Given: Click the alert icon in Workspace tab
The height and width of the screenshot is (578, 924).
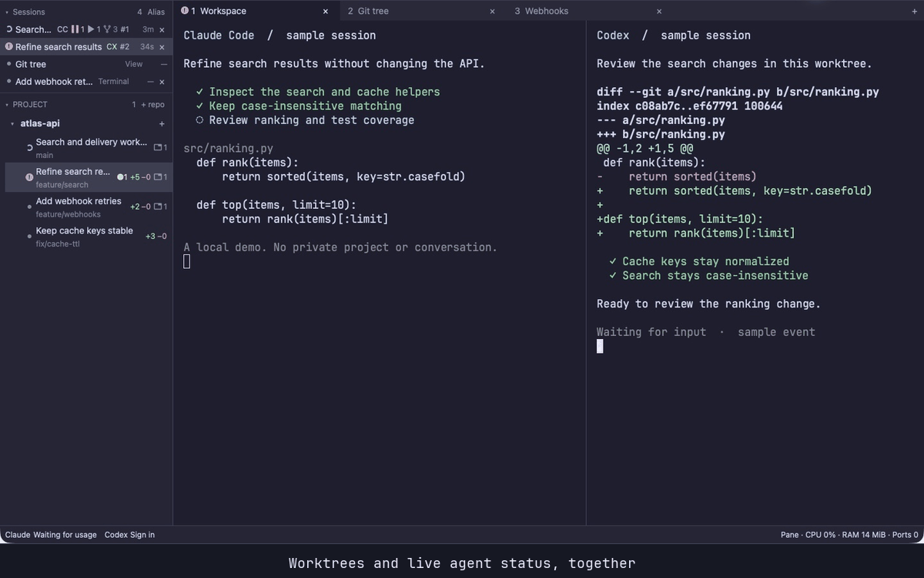Looking at the screenshot, I should 185,11.
